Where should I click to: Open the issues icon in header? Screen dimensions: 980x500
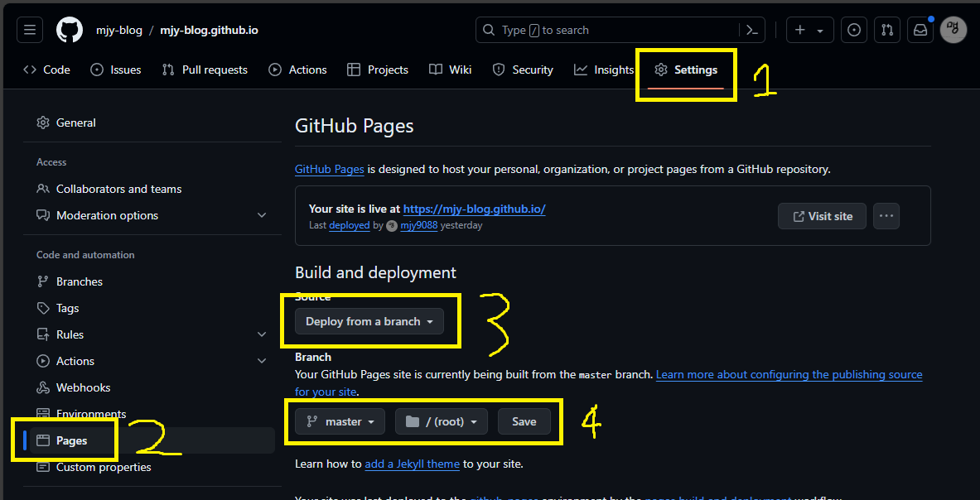tap(854, 31)
